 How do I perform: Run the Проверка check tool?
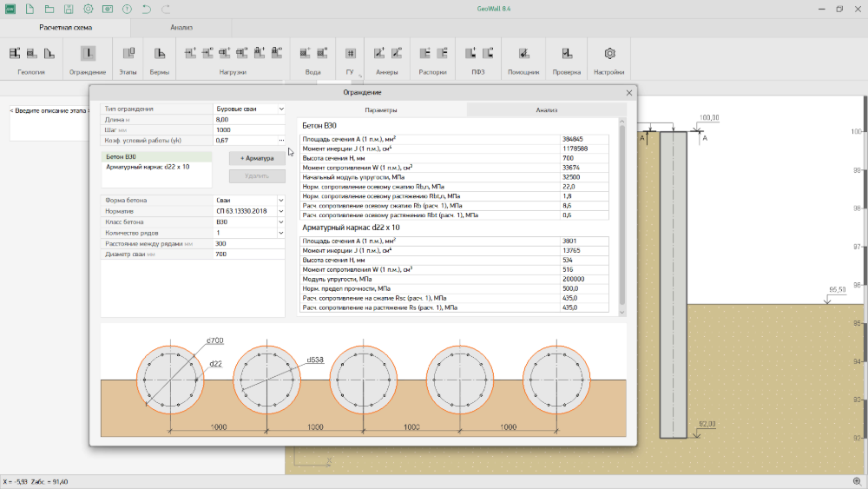click(566, 54)
